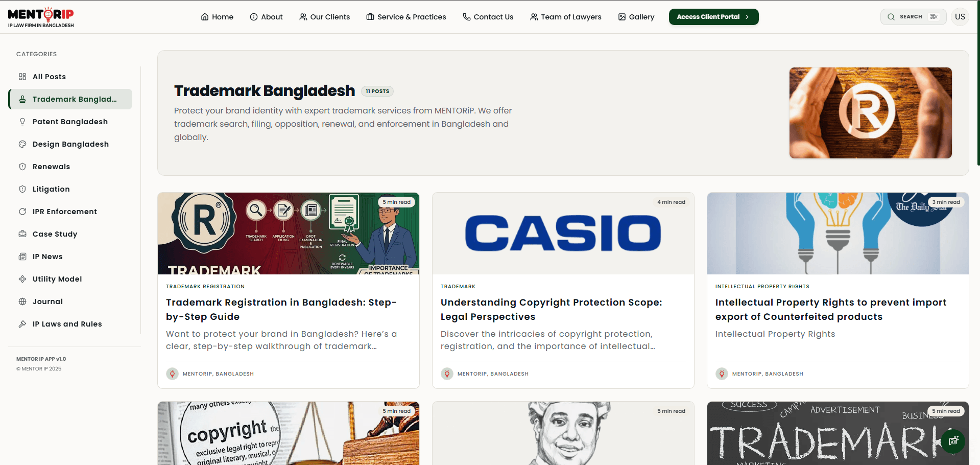Click the Gallery image icon
Image resolution: width=980 pixels, height=465 pixels.
point(622,17)
